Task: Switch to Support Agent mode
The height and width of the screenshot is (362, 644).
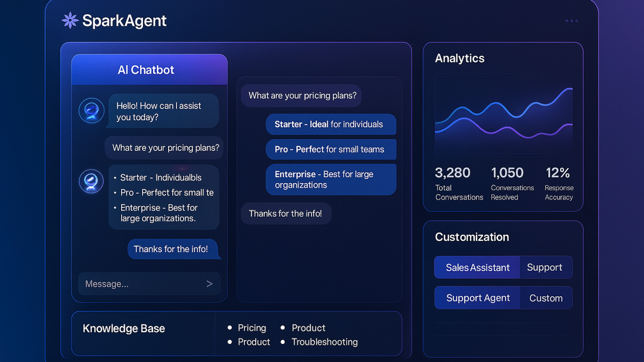Action: click(x=477, y=298)
